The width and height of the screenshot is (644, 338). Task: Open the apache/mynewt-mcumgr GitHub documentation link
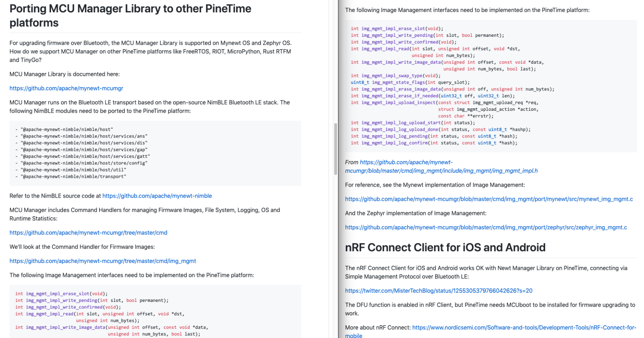click(x=66, y=88)
